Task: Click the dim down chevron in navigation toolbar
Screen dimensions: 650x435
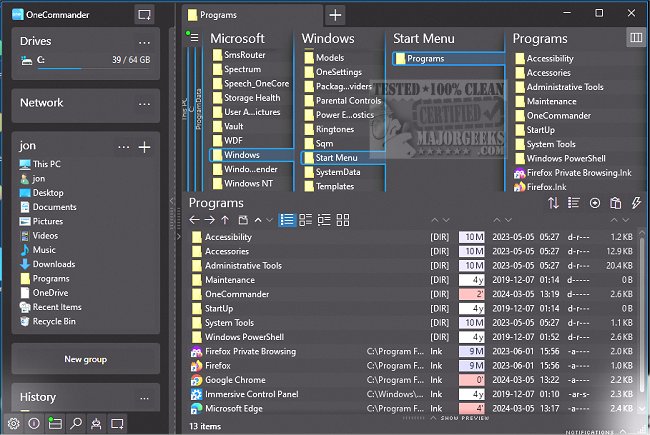Action: pos(269,220)
